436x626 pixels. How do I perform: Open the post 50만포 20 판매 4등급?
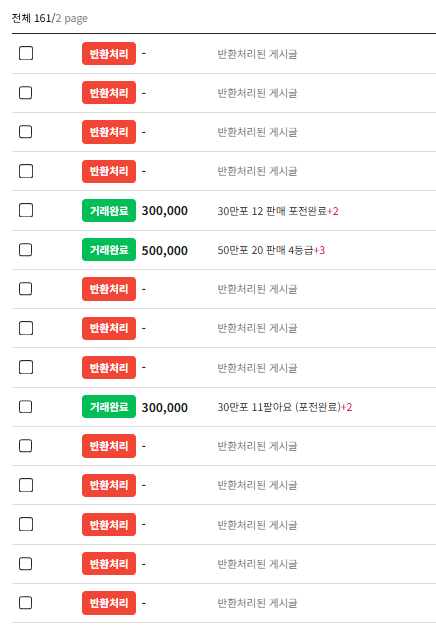265,250
